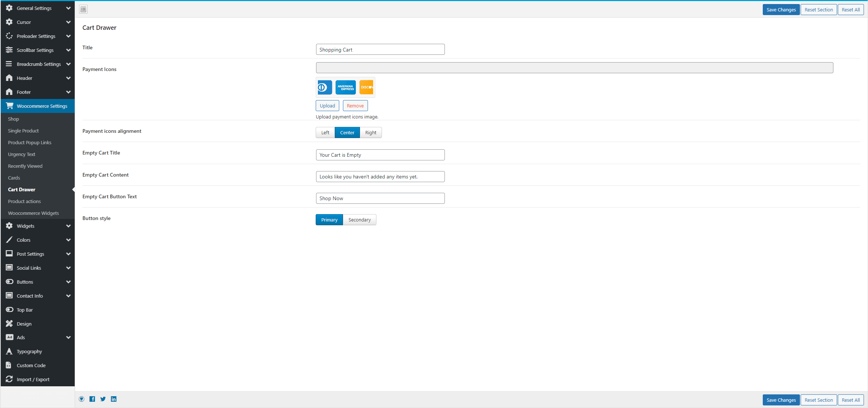
Task: Click the top Save Changes button
Action: [781, 10]
